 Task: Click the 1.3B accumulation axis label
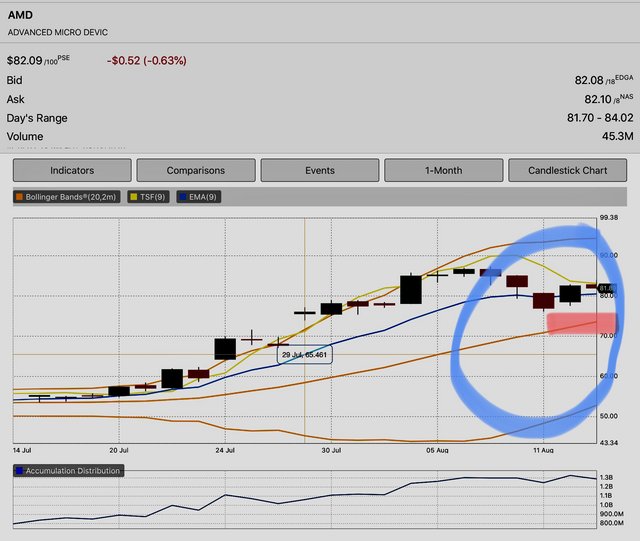606,477
